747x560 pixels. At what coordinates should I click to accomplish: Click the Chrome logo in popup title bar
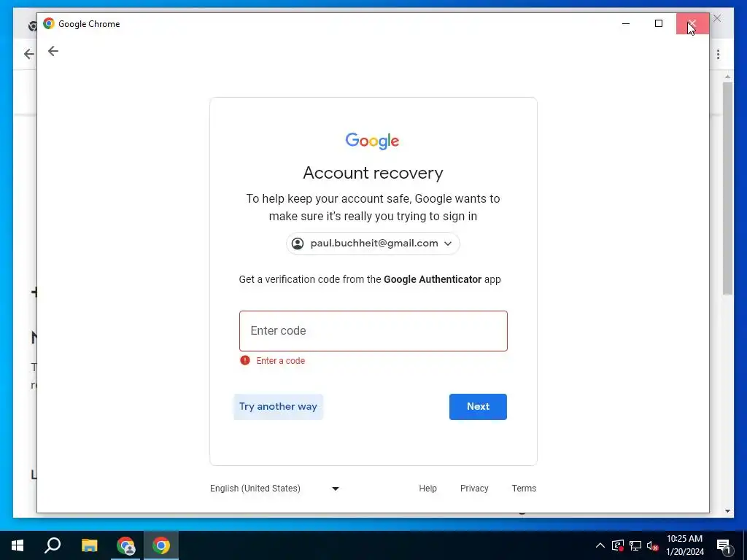coord(49,24)
